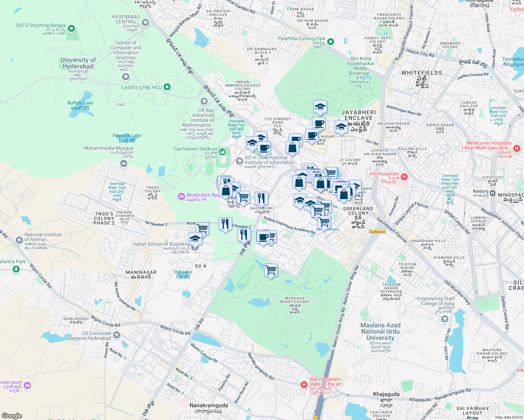The width and height of the screenshot is (524, 420).
Task: Select the WHITEFIELDS neighborhood label
Action: tap(422, 73)
